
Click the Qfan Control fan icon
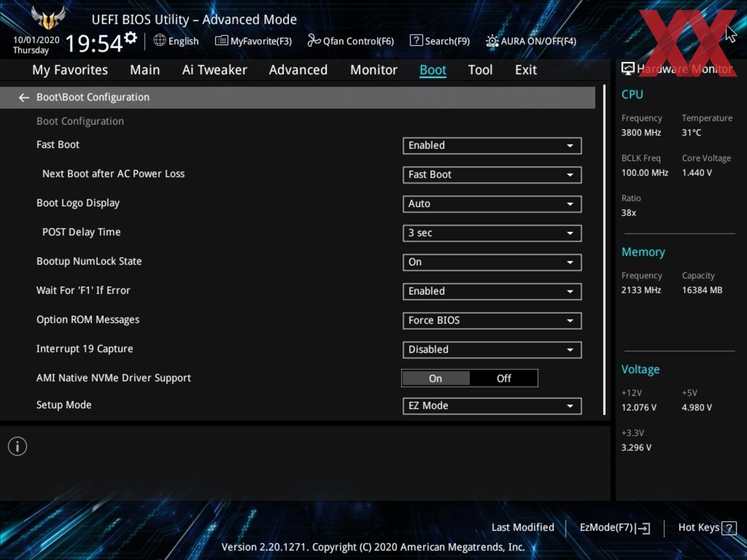[314, 40]
